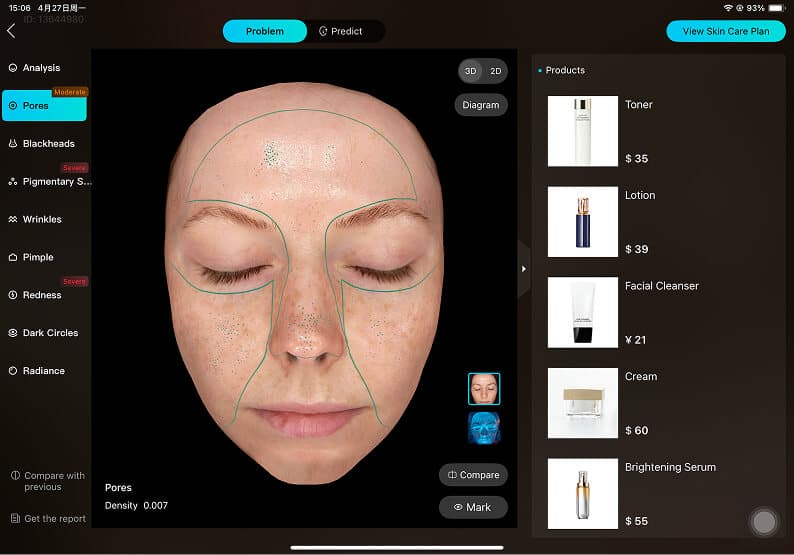Tap the battery indicator icon

click(777, 8)
